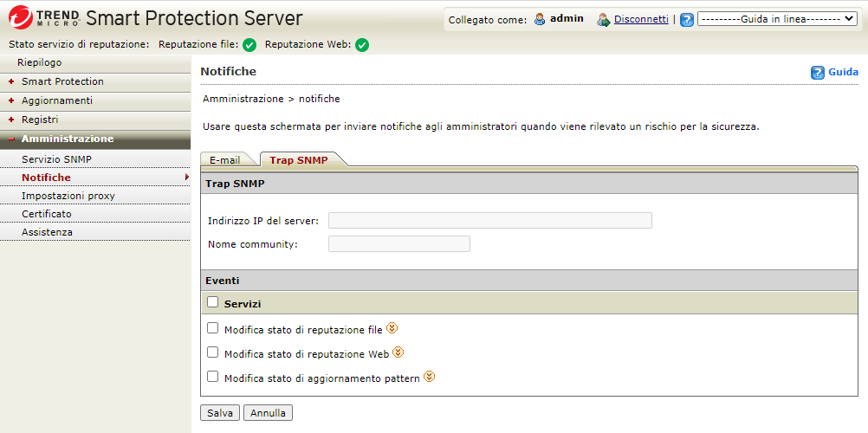Screen dimensions: 868x433
Task: Enable the Servizi select-all checkbox
Action: click(x=213, y=302)
